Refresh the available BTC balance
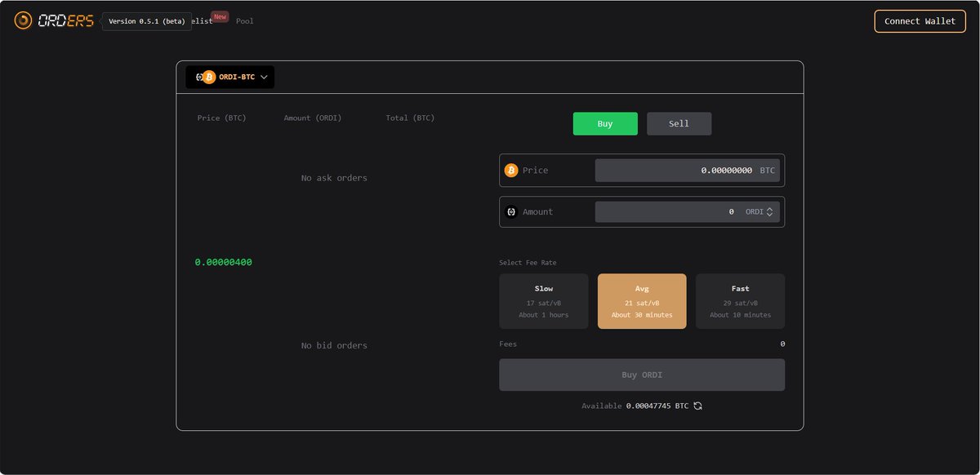Viewport: 980px width, 475px height. click(697, 406)
